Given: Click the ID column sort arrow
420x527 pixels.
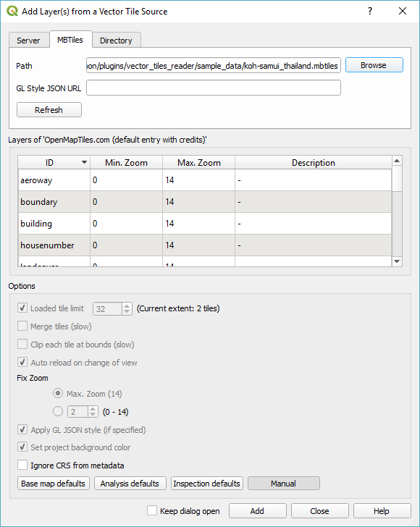Looking at the screenshot, I should tap(84, 162).
